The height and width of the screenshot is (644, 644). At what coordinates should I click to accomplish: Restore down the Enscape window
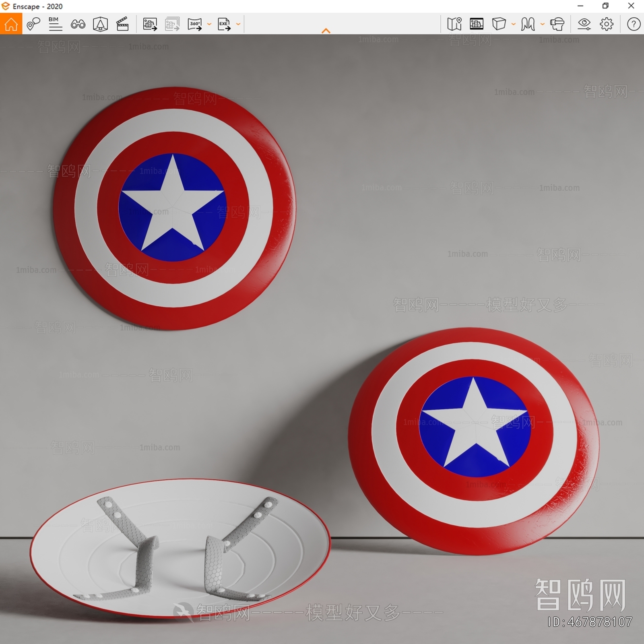pyautogui.click(x=605, y=6)
